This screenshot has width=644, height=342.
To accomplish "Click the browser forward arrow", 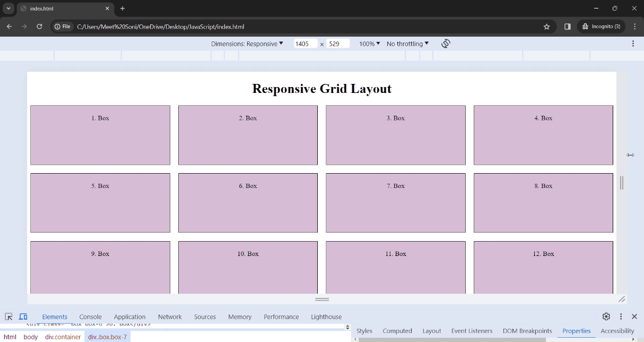I will (24, 27).
